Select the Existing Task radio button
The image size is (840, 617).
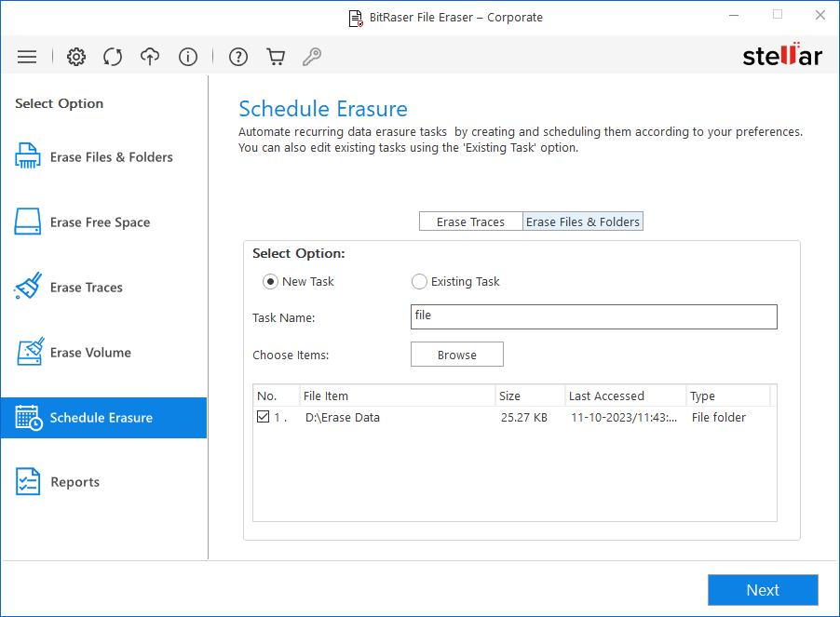(x=419, y=281)
